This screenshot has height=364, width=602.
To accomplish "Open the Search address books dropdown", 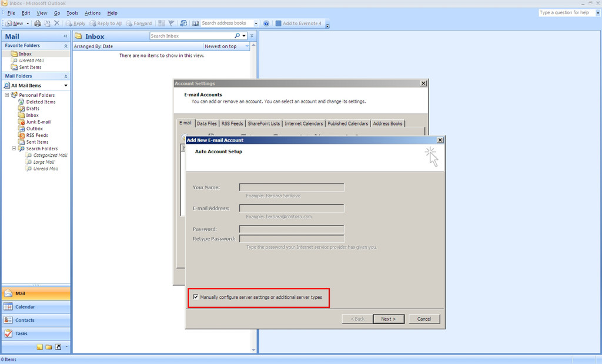I will 256,23.
